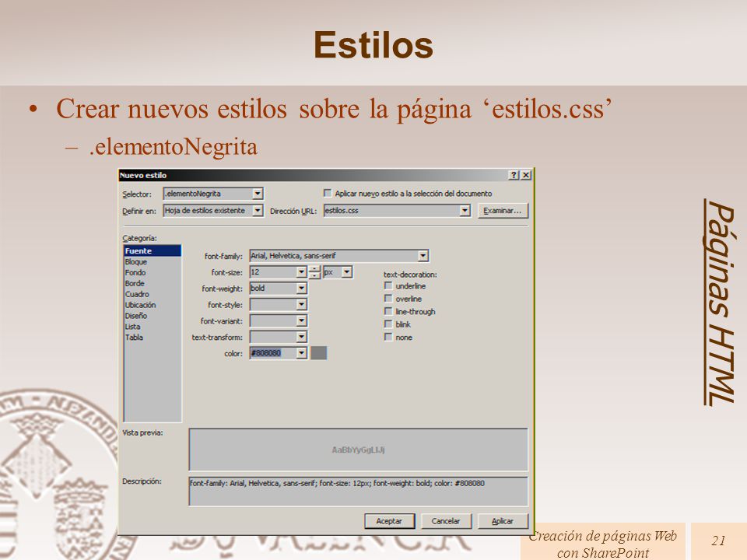Enable underline text-decoration
This screenshot has width=747, height=560.
388,285
